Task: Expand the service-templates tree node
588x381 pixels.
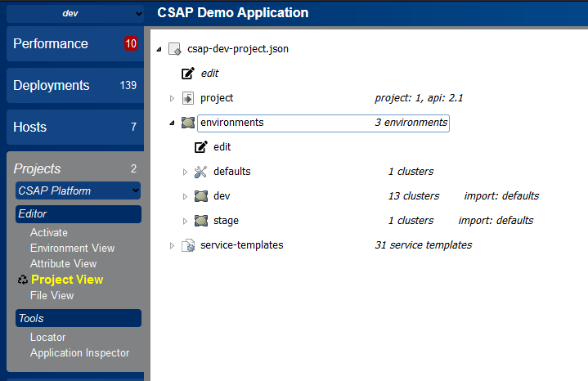Action: (x=172, y=245)
